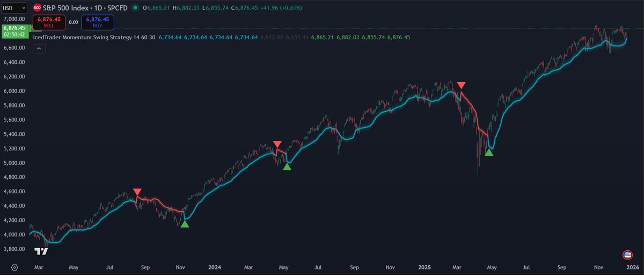644x275 pixels.
Task: Click the green buy signal marker near November 2023
Action: [x=185, y=223]
